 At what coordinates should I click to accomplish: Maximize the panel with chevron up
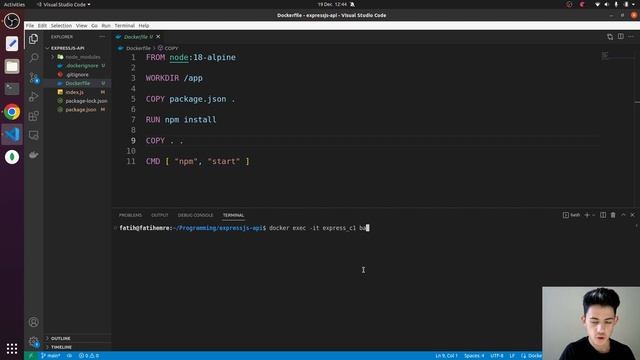click(623, 215)
